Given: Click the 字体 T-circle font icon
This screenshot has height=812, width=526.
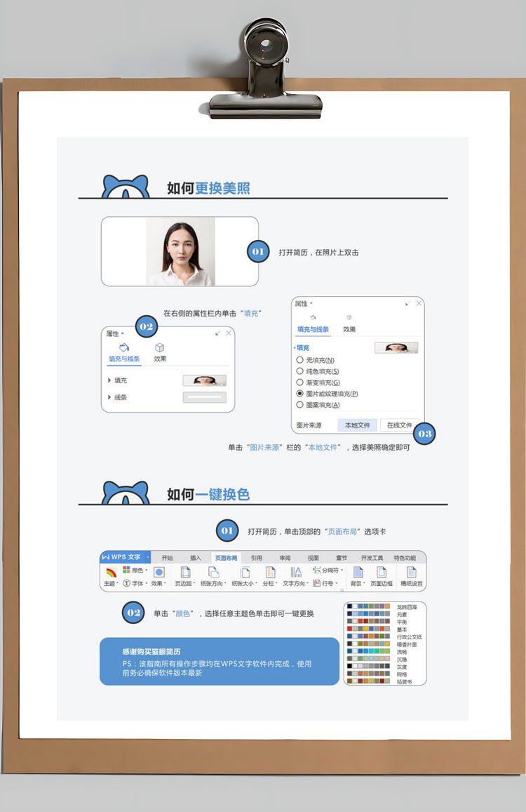Looking at the screenshot, I should (126, 583).
